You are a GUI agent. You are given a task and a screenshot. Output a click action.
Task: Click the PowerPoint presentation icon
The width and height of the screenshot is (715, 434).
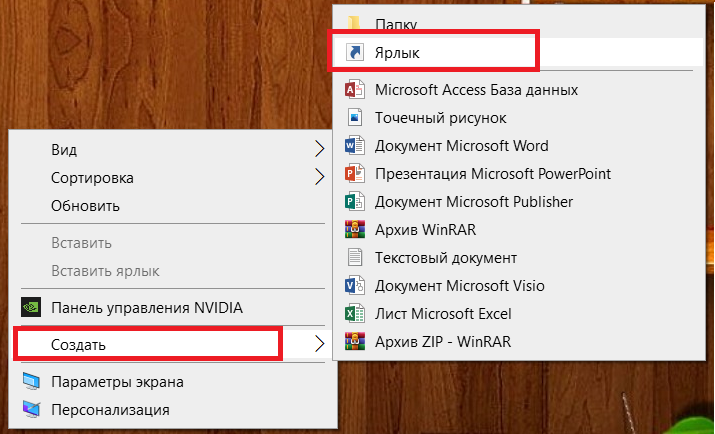coord(355,174)
